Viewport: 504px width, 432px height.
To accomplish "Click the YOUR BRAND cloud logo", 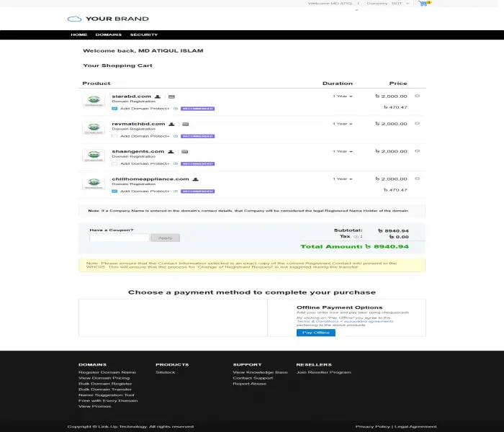I will coord(107,19).
